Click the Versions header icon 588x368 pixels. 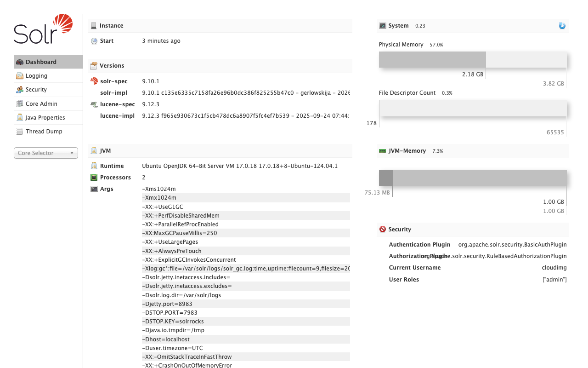point(94,66)
